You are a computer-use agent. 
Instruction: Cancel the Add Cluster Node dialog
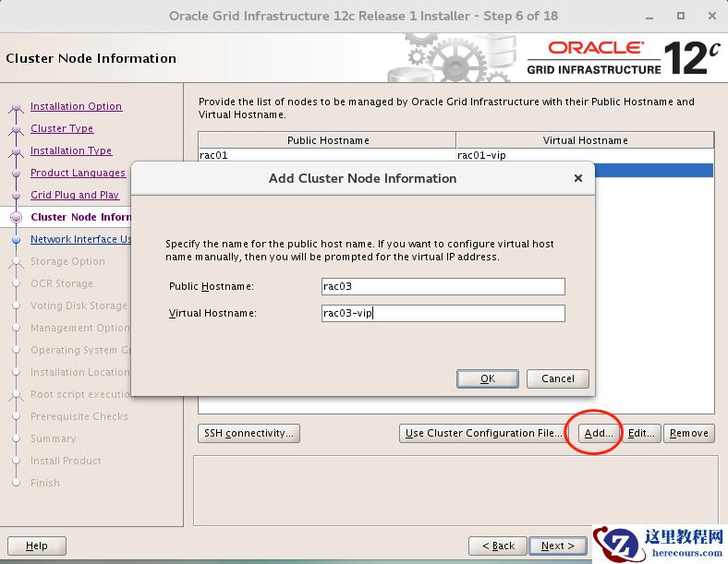[x=558, y=378]
